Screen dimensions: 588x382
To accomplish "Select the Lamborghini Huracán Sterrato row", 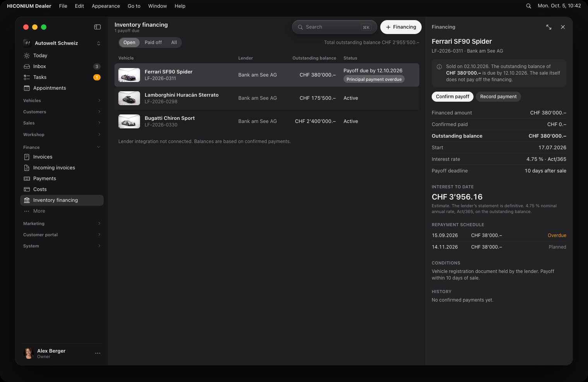I will pos(267,98).
